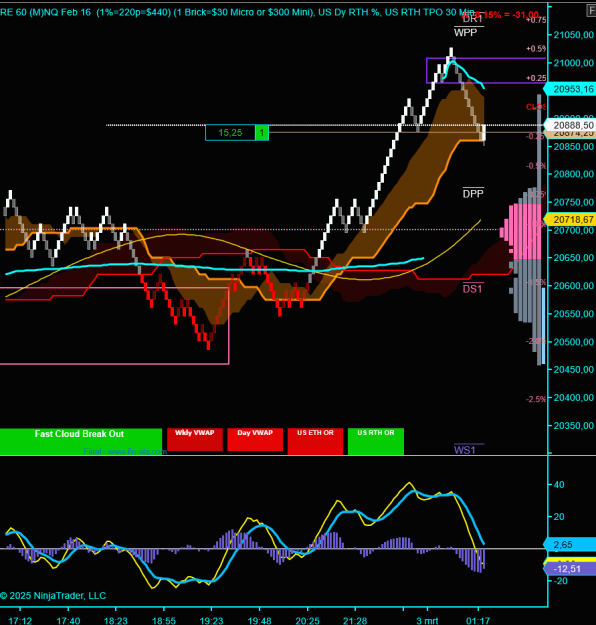This screenshot has height=625, width=596.
Task: Select the 2,65 oscillator value marker
Action: [x=570, y=544]
